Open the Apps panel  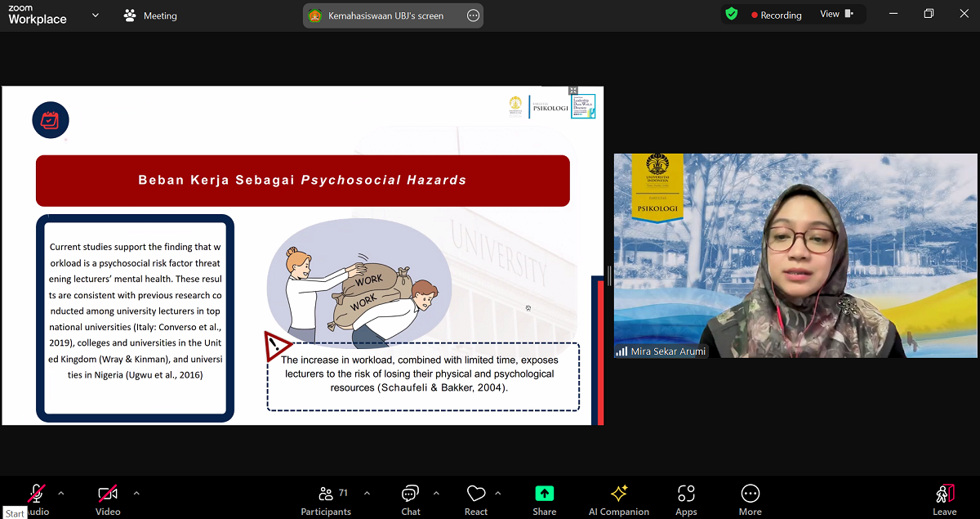click(686, 499)
